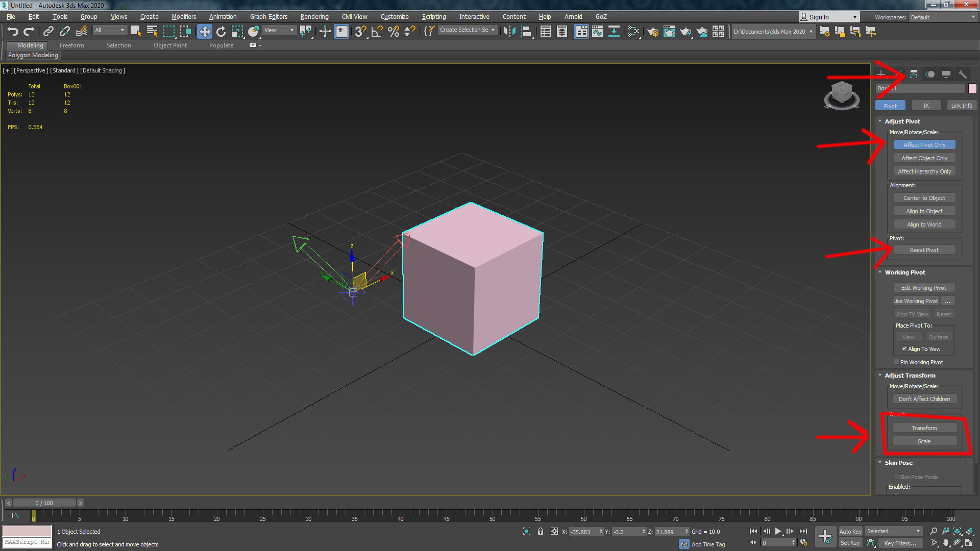980x551 pixels.
Task: Open the Curve Editor
Action: click(x=598, y=31)
